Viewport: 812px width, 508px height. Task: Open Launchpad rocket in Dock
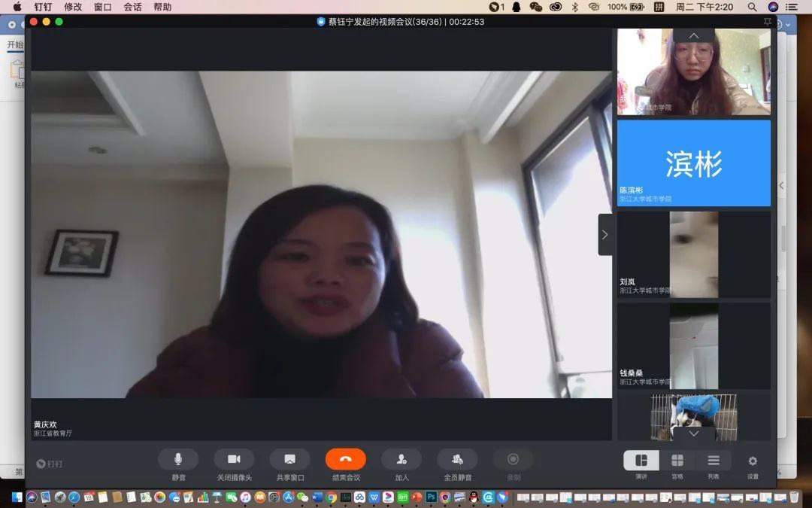pos(60,497)
